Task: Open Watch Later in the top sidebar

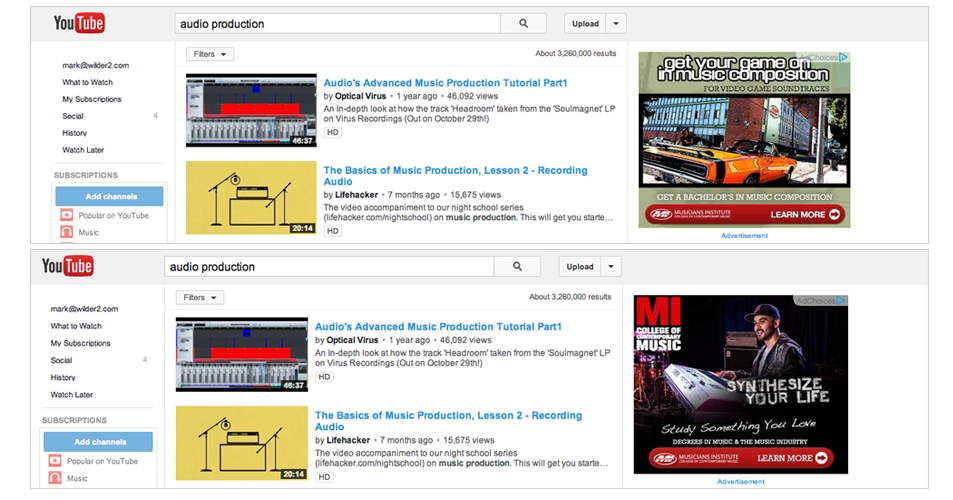Action: (x=83, y=150)
